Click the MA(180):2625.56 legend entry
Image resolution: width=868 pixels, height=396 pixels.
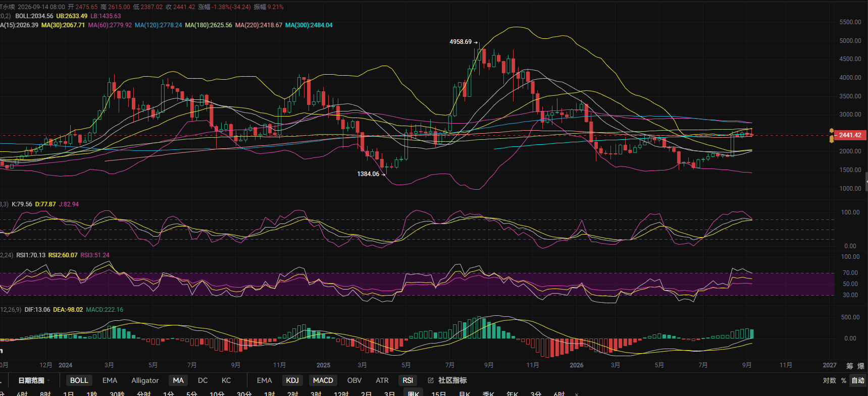click(x=209, y=25)
